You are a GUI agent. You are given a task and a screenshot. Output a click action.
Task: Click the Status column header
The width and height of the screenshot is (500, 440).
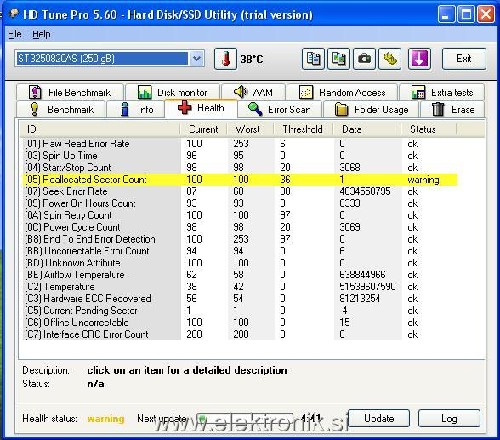click(429, 129)
